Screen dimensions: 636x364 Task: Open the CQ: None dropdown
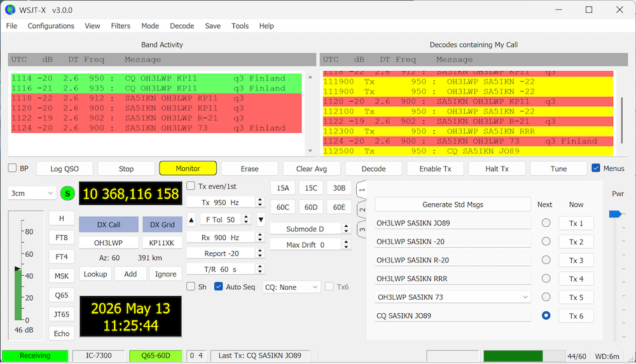pos(292,287)
